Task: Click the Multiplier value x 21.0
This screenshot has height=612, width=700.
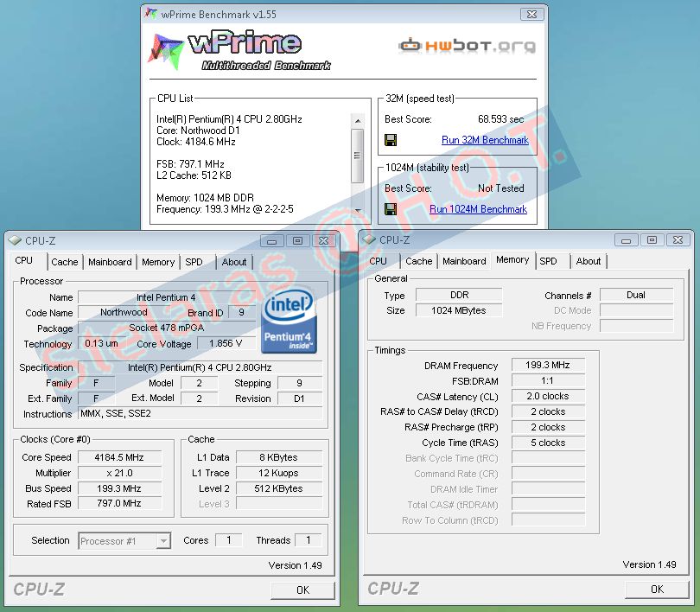Action: [119, 473]
